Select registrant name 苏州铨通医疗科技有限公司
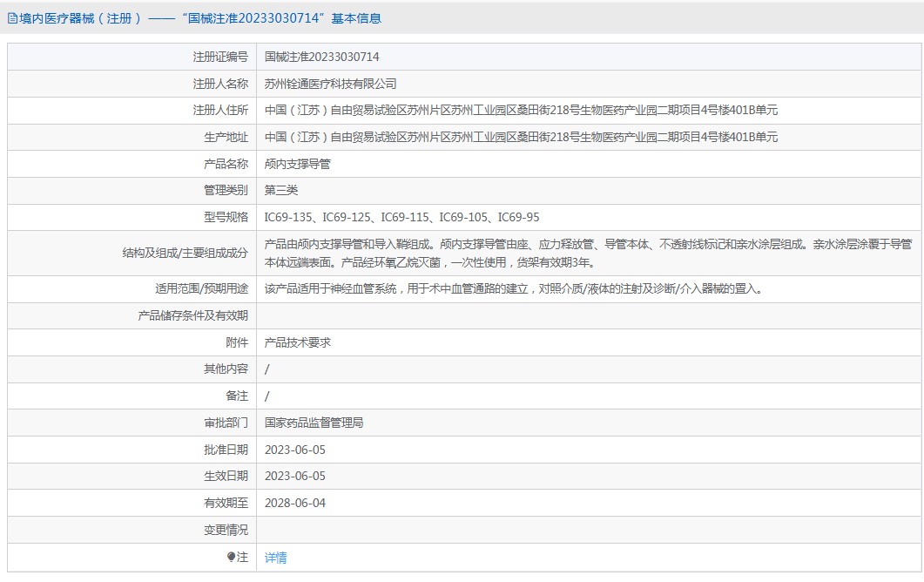The width and height of the screenshot is (924, 582). pos(330,84)
